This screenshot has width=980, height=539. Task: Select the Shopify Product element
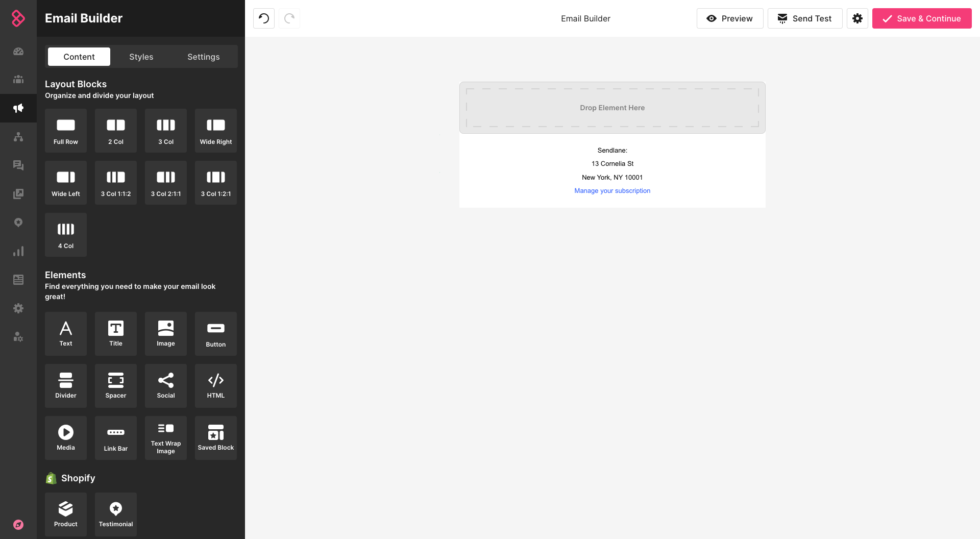coord(65,514)
